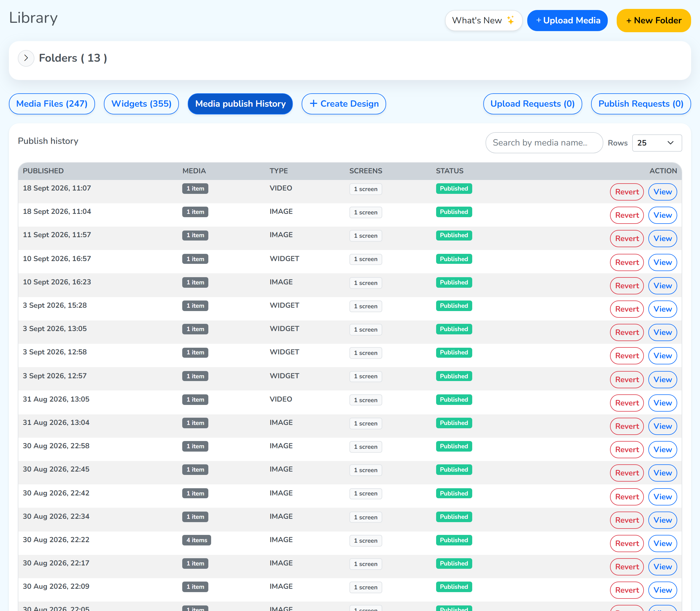
Task: View the 30 Aug 2026, 22:22 entry
Action: pos(662,544)
